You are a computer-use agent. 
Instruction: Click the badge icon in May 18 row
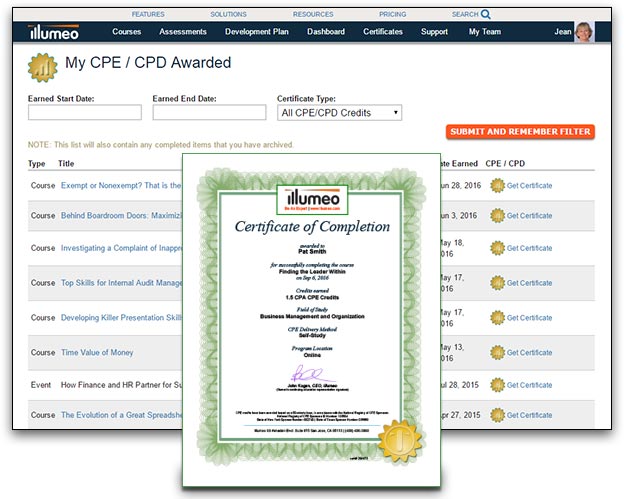[497, 248]
